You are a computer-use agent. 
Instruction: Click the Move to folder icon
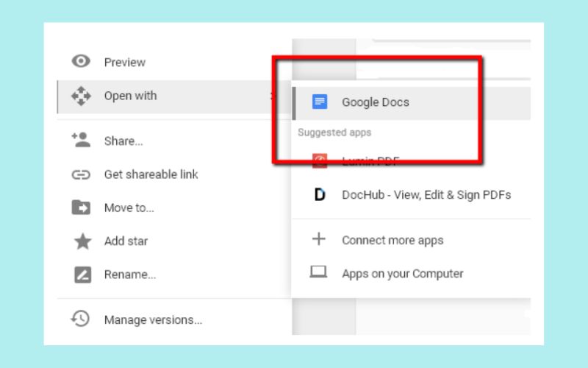[81, 208]
